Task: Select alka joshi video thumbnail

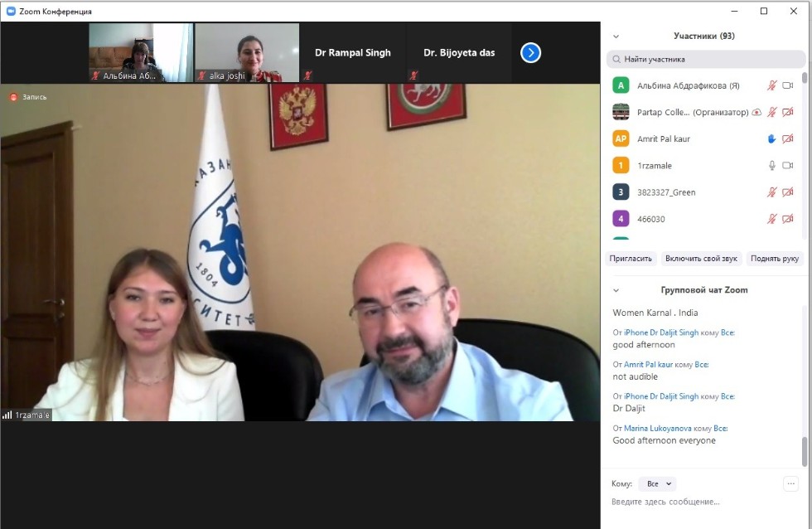Action: click(x=247, y=52)
